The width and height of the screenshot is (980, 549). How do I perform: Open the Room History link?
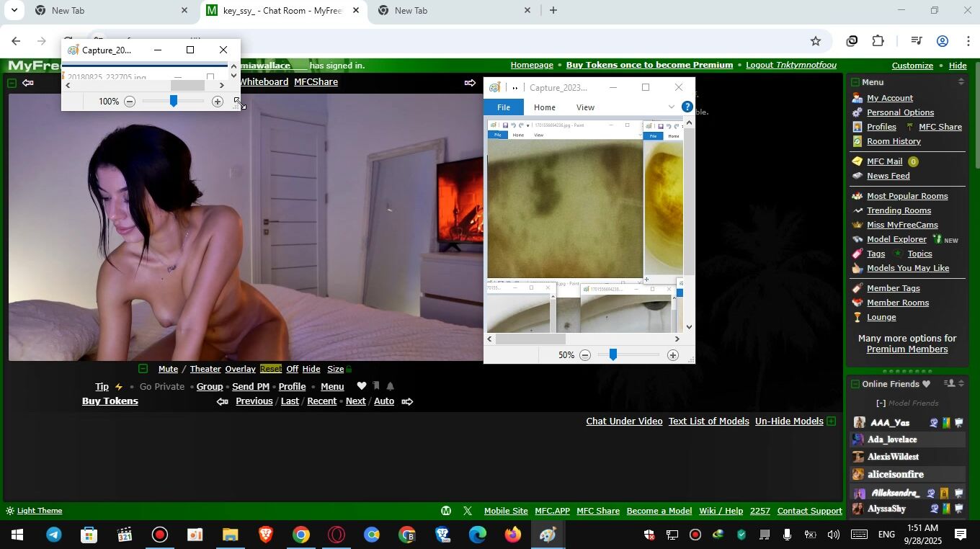894,141
